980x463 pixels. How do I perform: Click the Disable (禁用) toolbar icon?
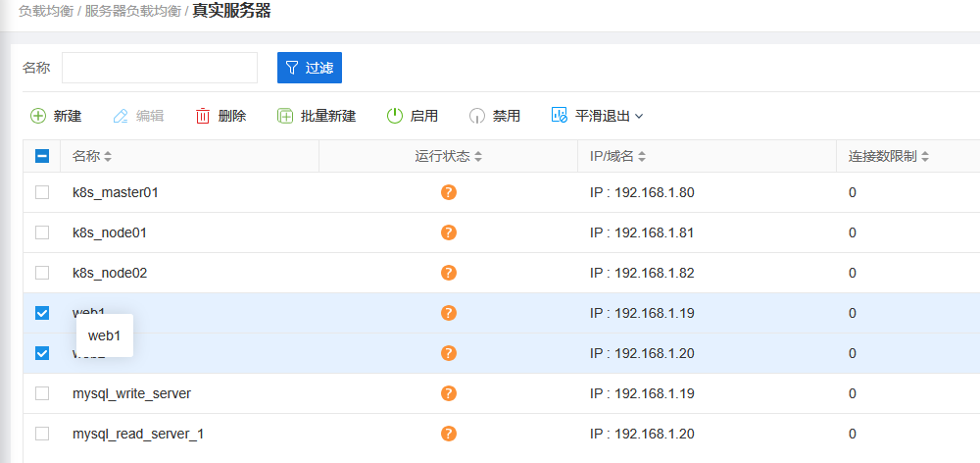tap(477, 116)
